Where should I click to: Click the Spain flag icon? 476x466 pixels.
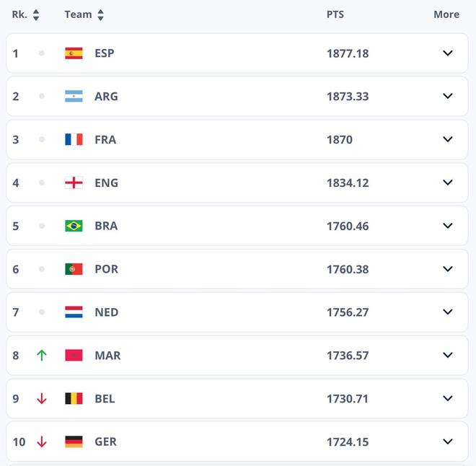point(74,53)
